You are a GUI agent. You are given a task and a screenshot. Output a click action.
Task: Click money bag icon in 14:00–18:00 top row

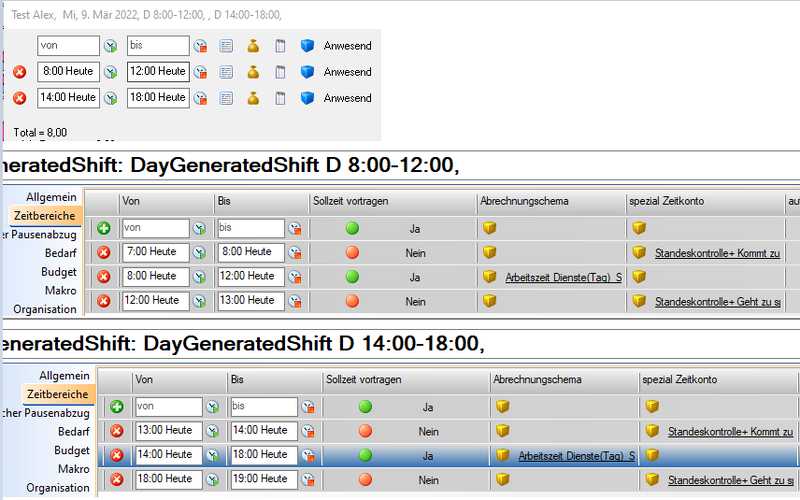[254, 98]
